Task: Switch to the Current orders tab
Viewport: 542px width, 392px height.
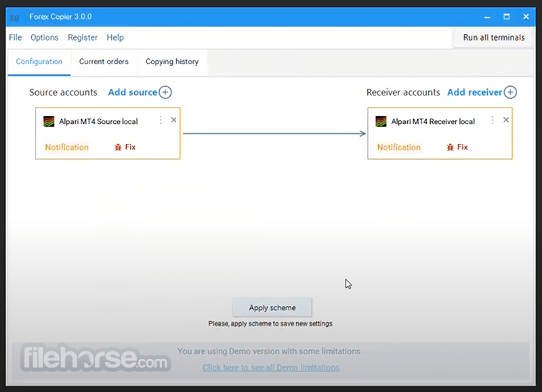Action: [104, 62]
